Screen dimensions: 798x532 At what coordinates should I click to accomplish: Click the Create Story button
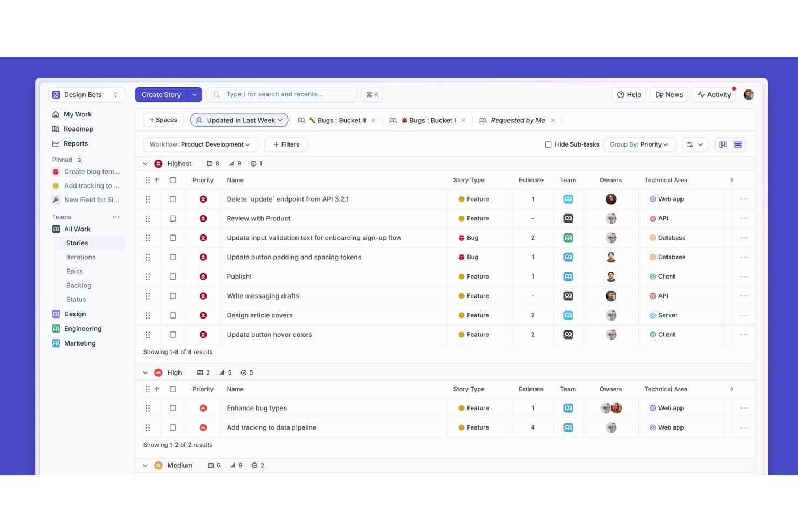pos(161,94)
